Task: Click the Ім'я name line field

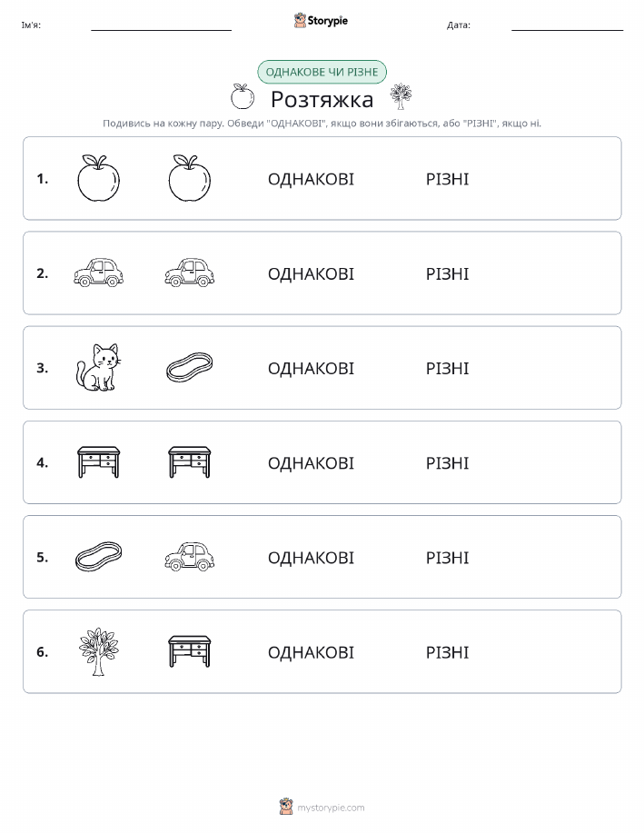Action: (x=161, y=25)
